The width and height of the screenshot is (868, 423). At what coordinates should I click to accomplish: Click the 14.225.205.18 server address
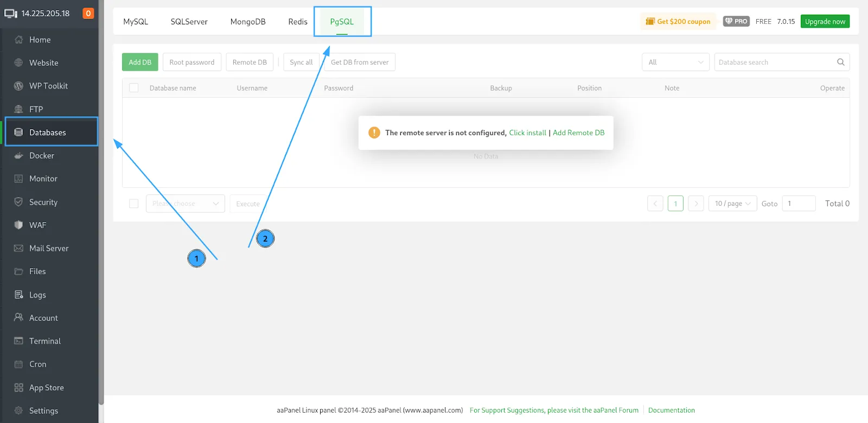(46, 14)
